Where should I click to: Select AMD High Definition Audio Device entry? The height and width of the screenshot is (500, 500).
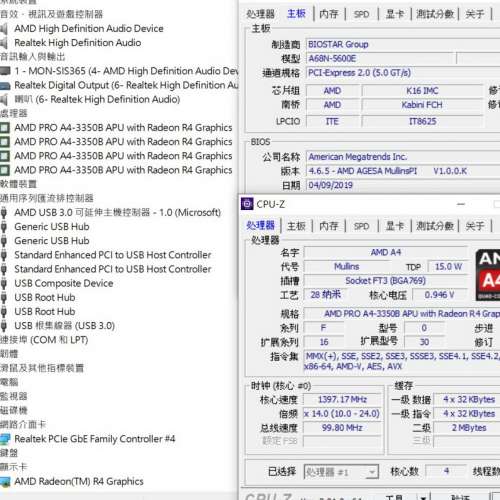tap(89, 29)
